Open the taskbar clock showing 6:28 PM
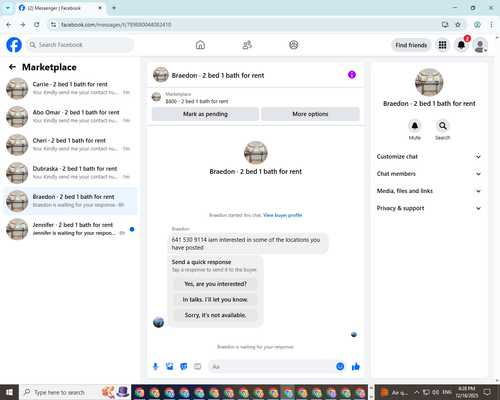The width and height of the screenshot is (500, 400). coord(466,392)
